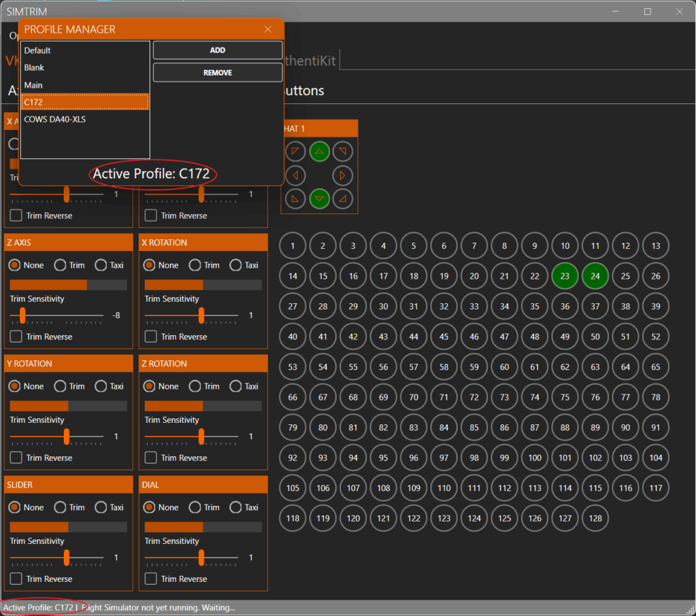Select the HAT 1 right arrow
Image resolution: width=696 pixels, height=616 pixels.
[x=343, y=175]
